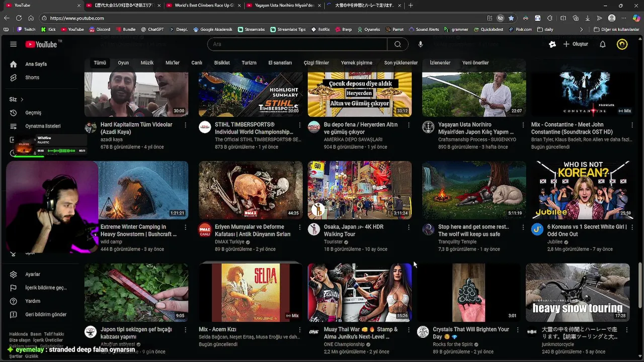Open the Diğer sık kullanılanlar folder

(x=616, y=30)
